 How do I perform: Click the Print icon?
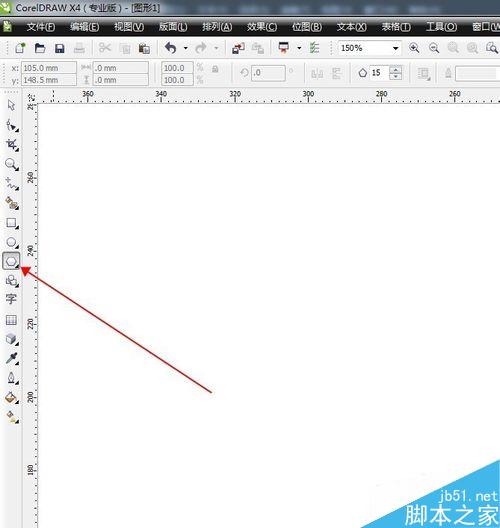[79, 48]
